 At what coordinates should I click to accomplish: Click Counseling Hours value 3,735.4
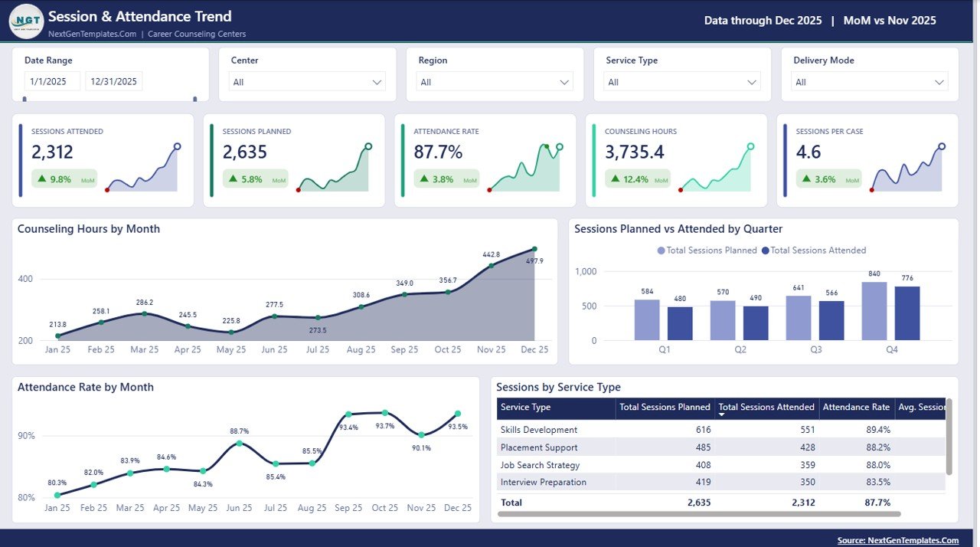click(635, 152)
